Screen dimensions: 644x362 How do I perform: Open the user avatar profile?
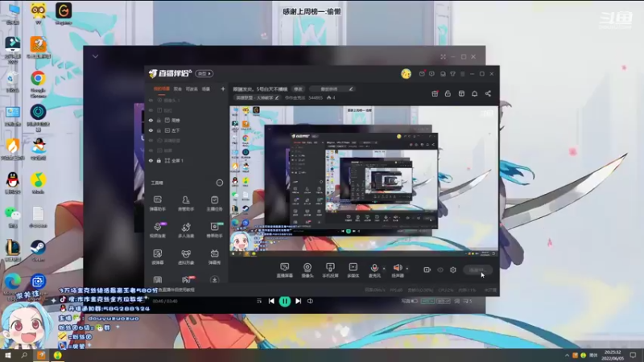(407, 74)
